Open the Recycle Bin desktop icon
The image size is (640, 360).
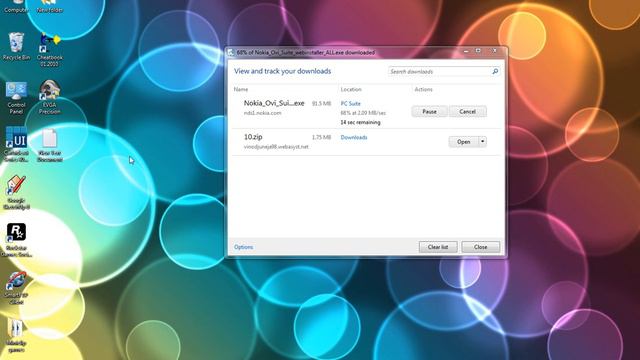(x=16, y=47)
